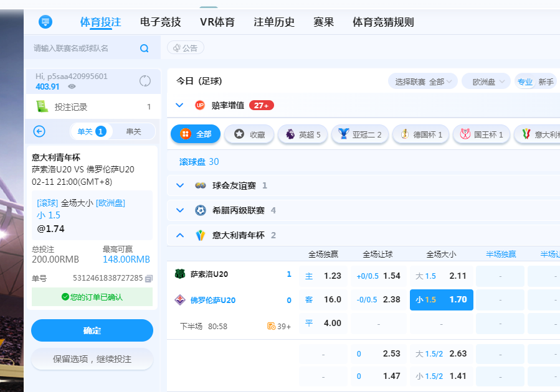
Task: Click the 确定 confirm button
Action: pyautogui.click(x=92, y=330)
